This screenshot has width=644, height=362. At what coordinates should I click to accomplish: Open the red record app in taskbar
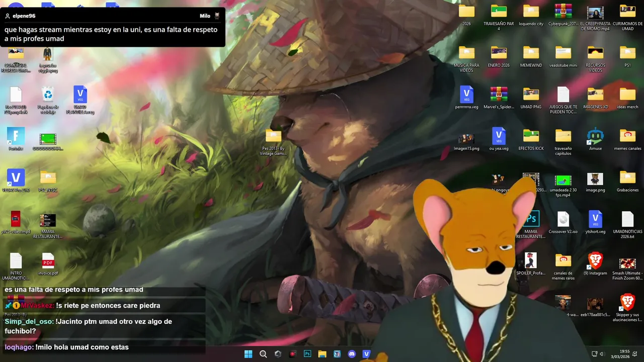[x=293, y=354]
